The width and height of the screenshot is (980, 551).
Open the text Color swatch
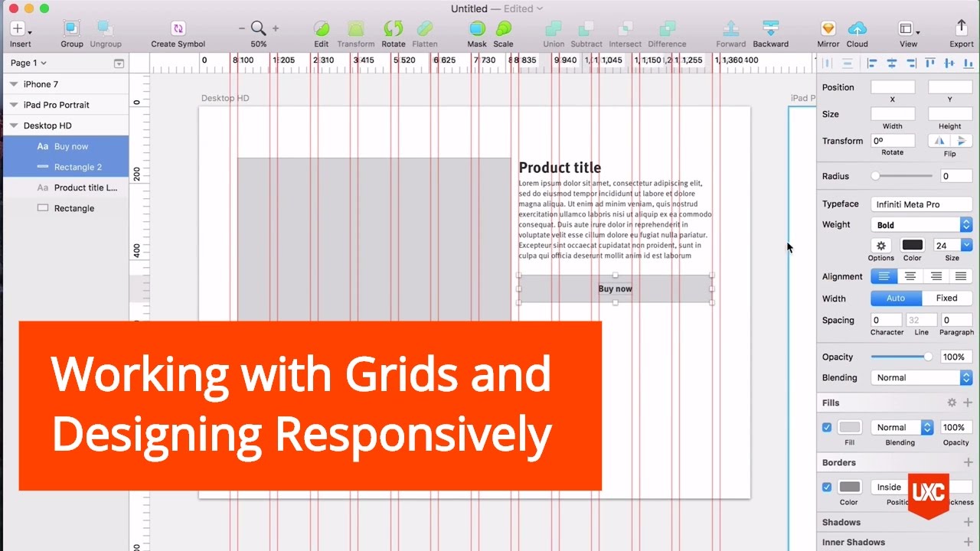click(913, 245)
